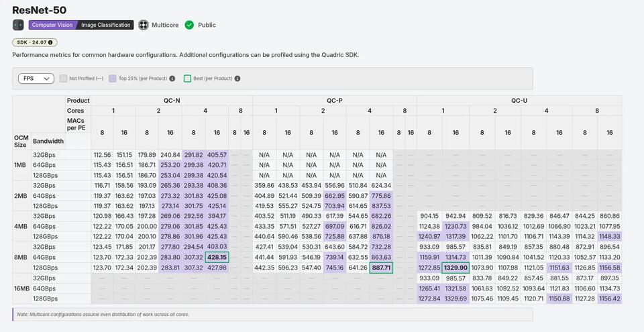The image size is (644, 332).
Task: Click the highlighted cell 1230.73
Action: pyautogui.click(x=455, y=227)
